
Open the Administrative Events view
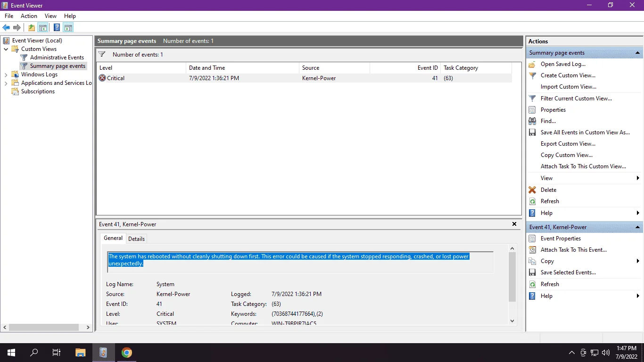tap(57, 58)
